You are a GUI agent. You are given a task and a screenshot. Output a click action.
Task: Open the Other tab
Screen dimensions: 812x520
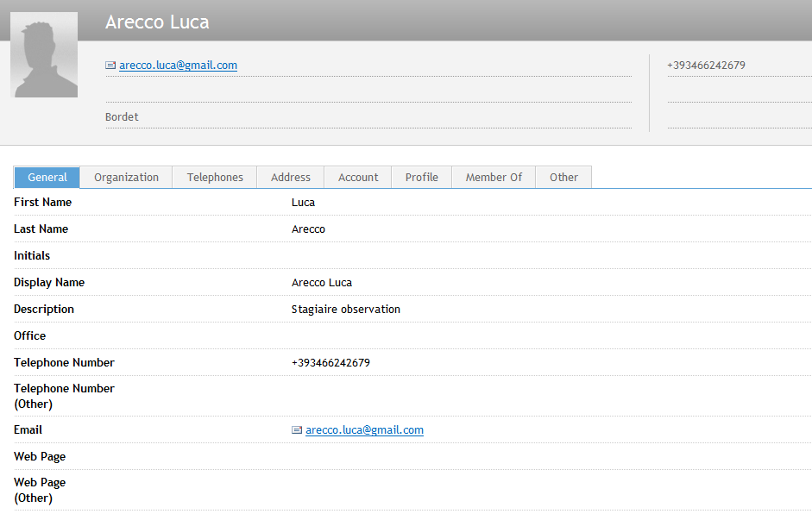click(563, 178)
